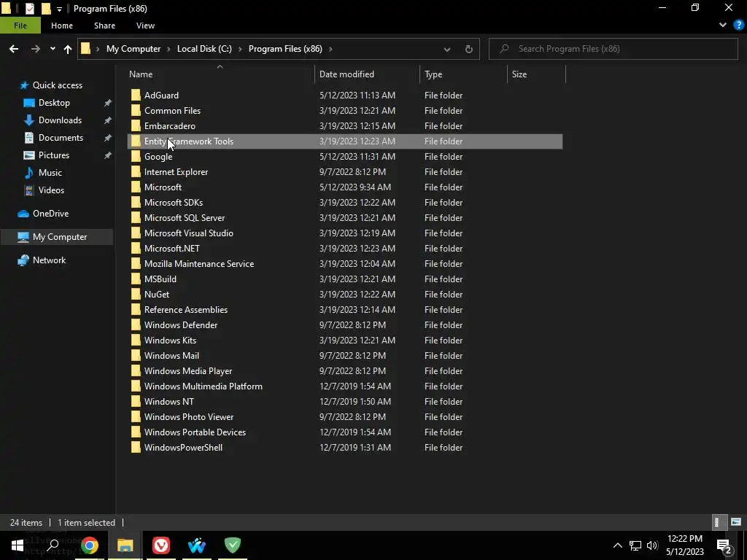Switch to the Share ribbon tab

(x=104, y=26)
